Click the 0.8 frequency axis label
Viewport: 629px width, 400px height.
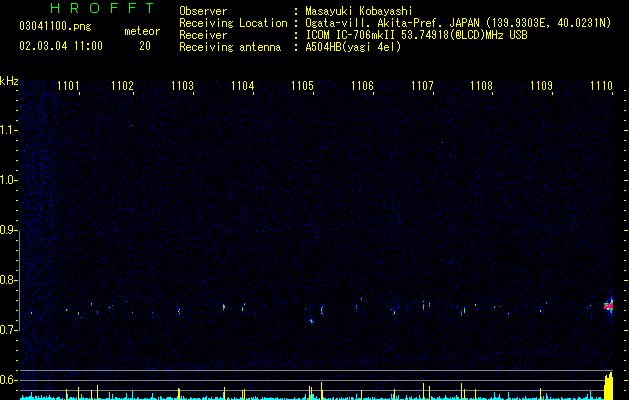coord(8,280)
